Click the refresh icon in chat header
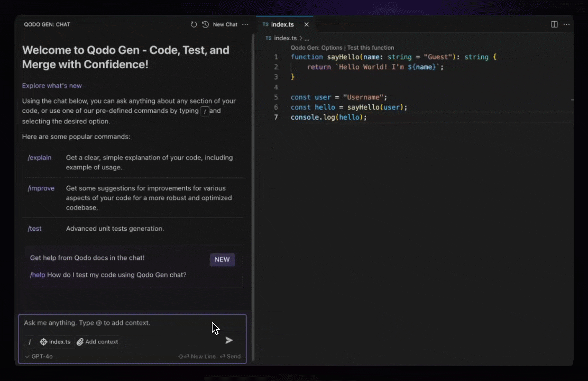Image resolution: width=588 pixels, height=381 pixels. click(194, 24)
